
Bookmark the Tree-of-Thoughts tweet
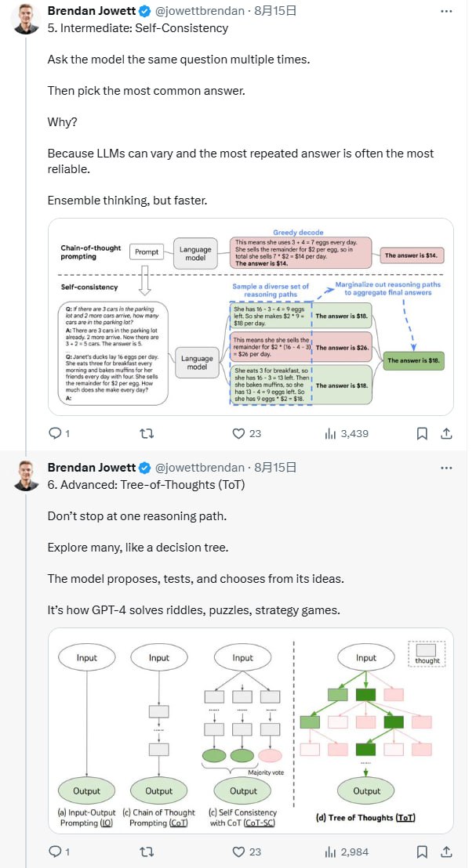pyautogui.click(x=422, y=852)
